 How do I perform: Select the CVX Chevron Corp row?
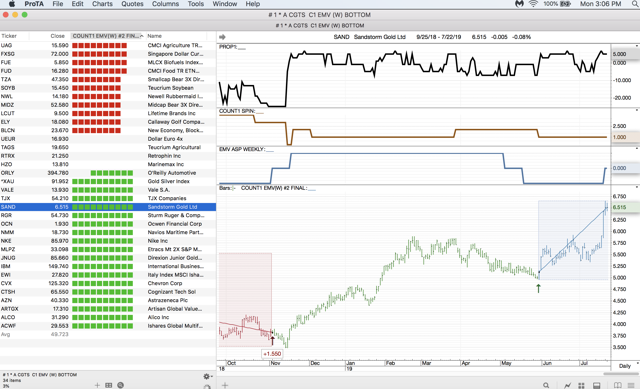coord(108,283)
